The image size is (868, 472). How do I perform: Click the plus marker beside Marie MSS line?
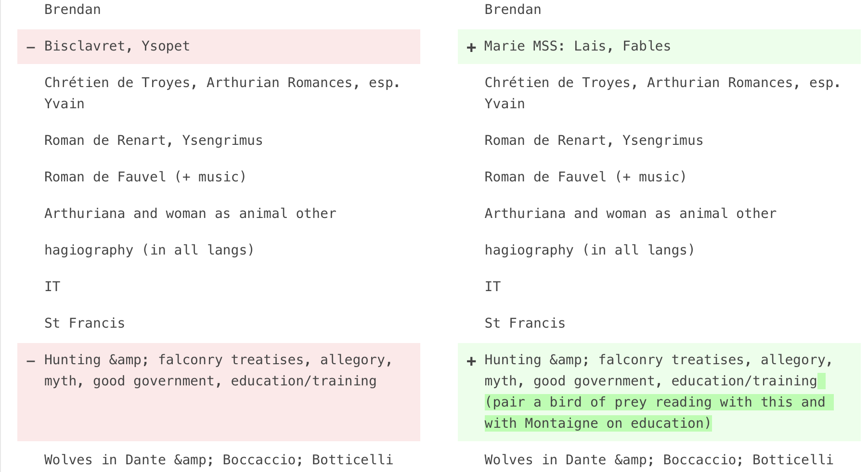(471, 47)
